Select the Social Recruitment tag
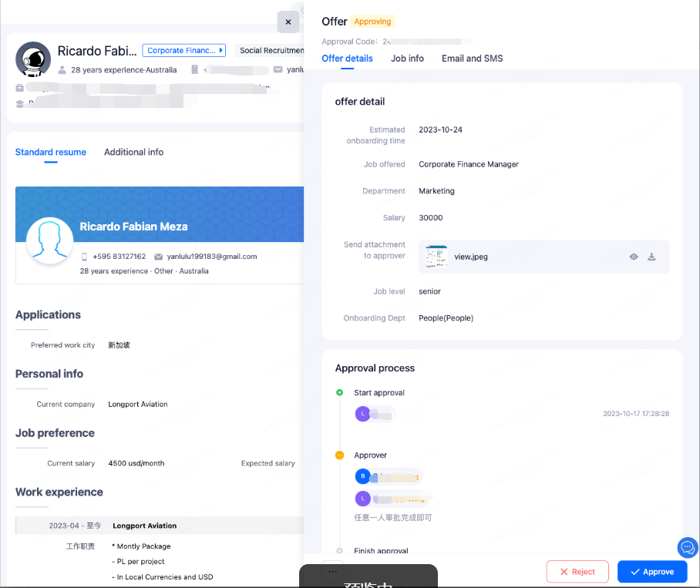The image size is (700, 588). coord(269,50)
